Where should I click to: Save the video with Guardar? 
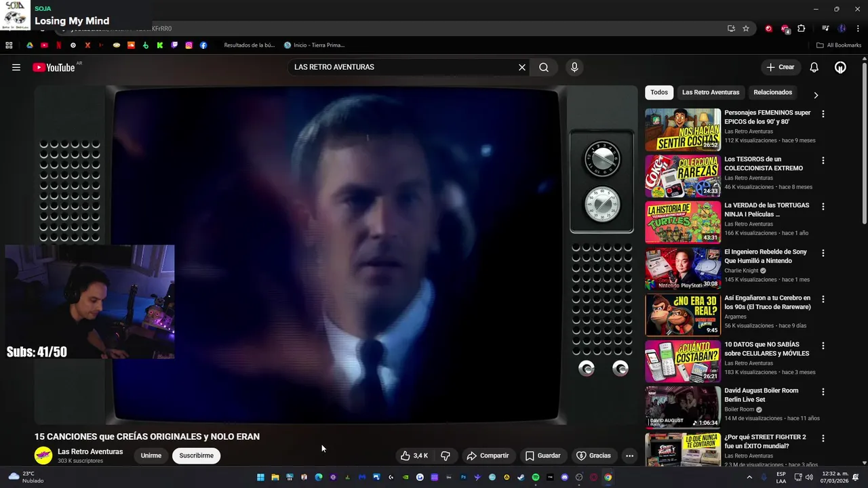(x=543, y=455)
